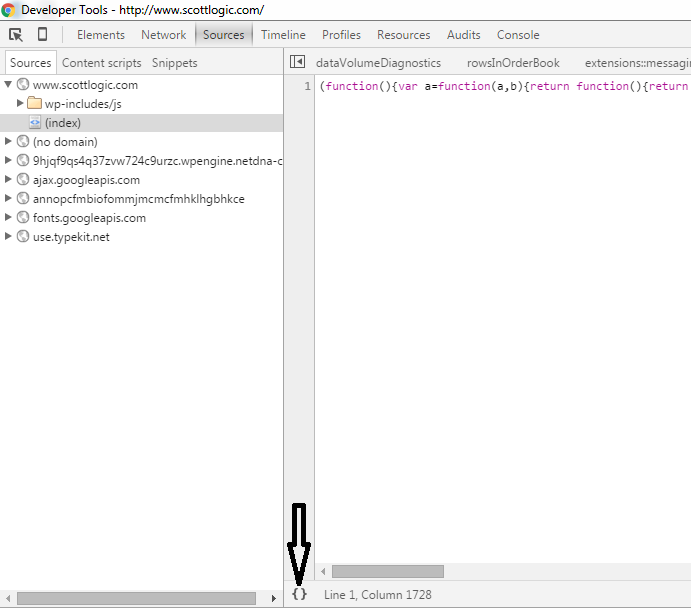Switch to the Elements panel tab
Image resolution: width=691 pixels, height=608 pixels.
(101, 34)
